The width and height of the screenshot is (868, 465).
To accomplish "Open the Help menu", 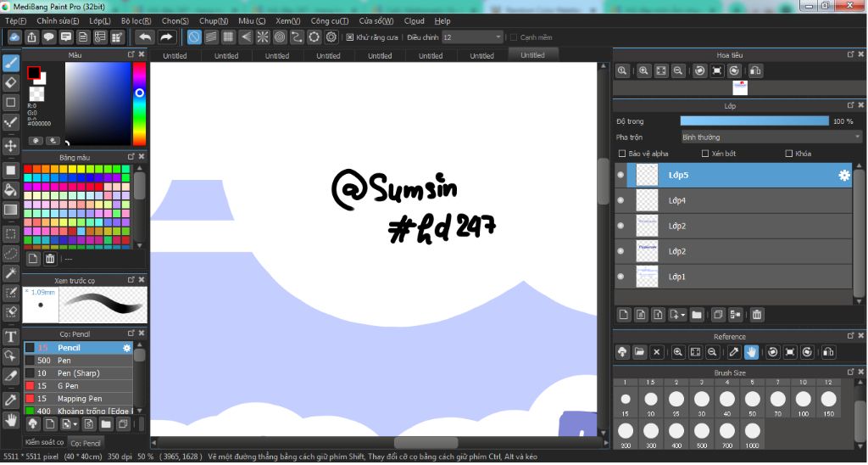I will [442, 21].
